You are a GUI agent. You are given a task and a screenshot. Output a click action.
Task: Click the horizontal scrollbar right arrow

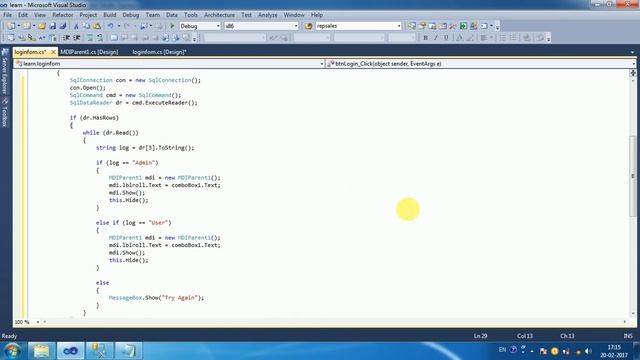click(625, 322)
